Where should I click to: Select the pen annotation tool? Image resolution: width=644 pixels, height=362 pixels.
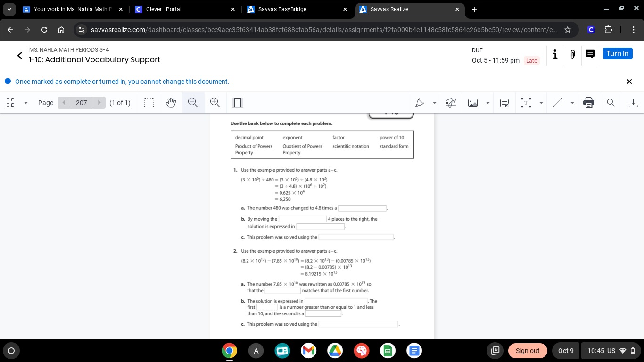(x=420, y=102)
